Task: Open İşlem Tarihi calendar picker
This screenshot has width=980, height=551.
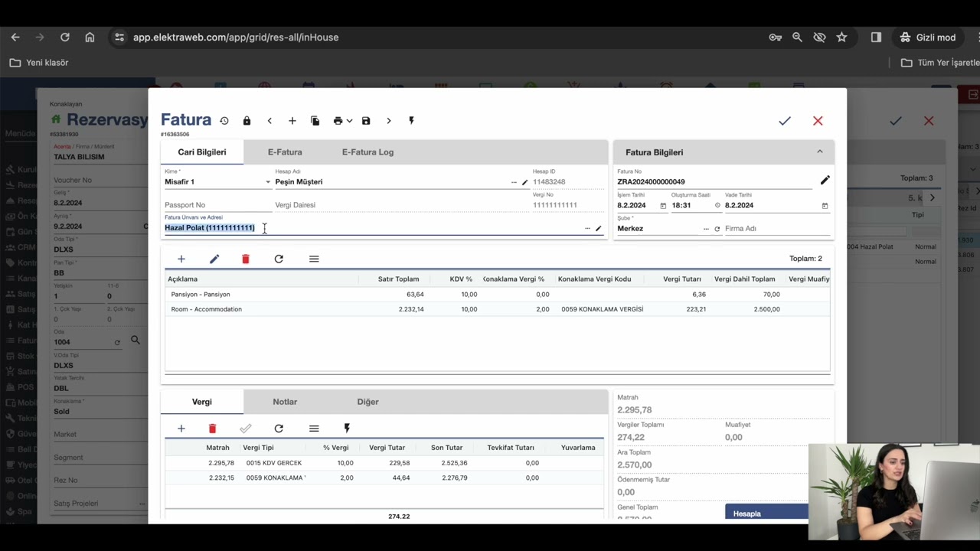Action: [x=663, y=206]
